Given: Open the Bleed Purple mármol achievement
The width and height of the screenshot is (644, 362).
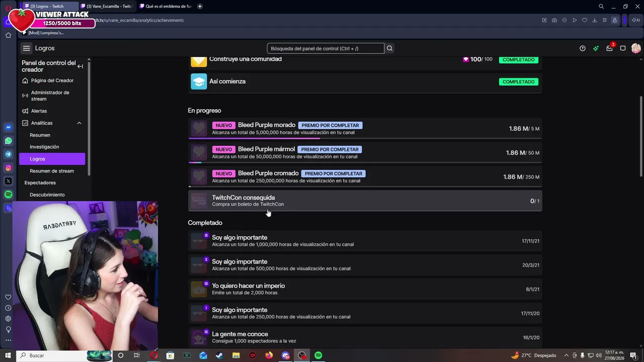Looking at the screenshot, I should tap(365, 153).
